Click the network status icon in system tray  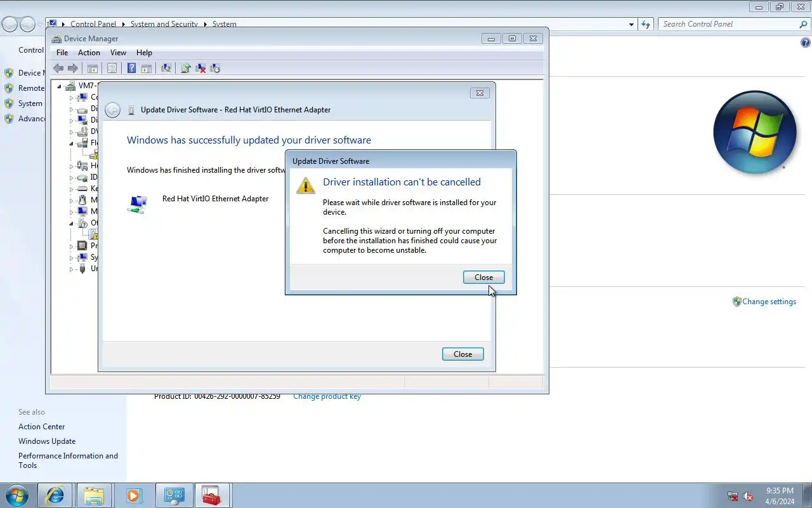point(733,497)
